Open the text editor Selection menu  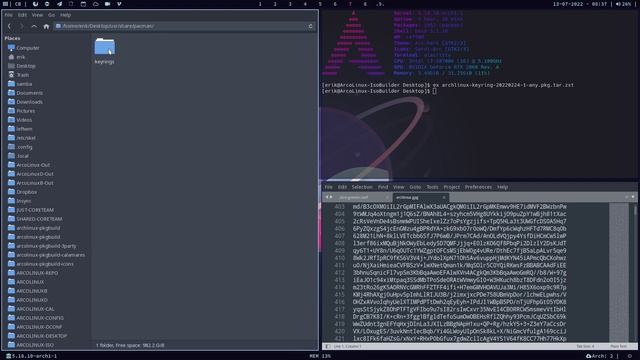click(362, 187)
